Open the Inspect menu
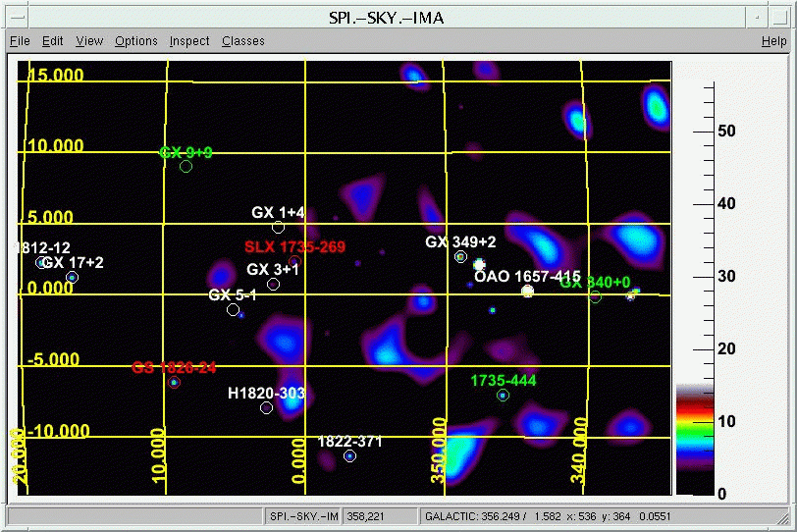 pyautogui.click(x=189, y=41)
